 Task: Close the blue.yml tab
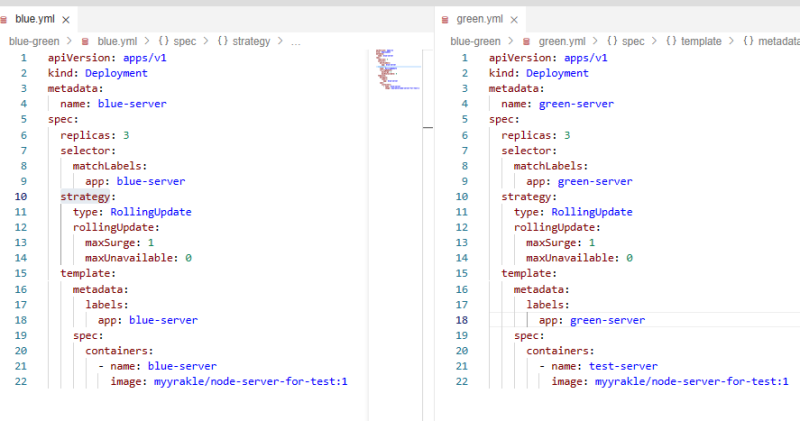coord(66,19)
